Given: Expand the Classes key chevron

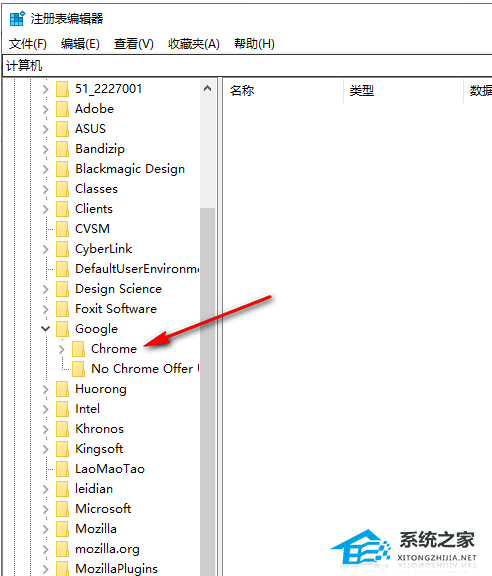Looking at the screenshot, I should [x=46, y=189].
